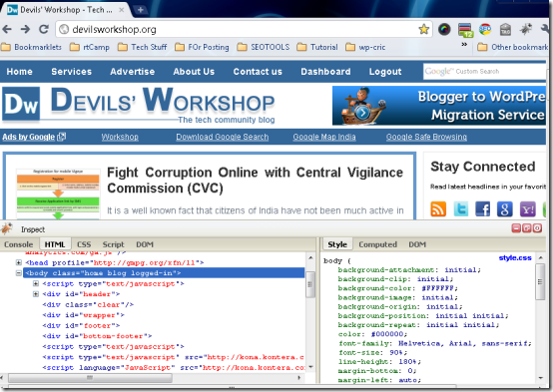Switch to the HTML tab

55,244
